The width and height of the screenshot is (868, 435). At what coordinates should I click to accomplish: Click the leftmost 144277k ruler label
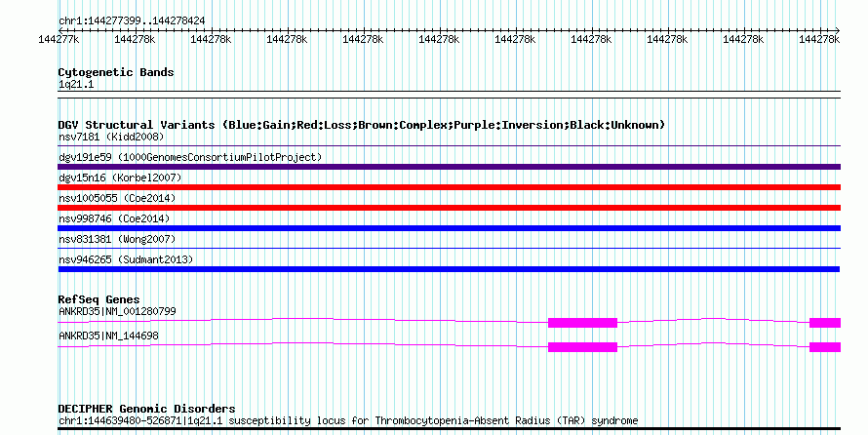(59, 39)
